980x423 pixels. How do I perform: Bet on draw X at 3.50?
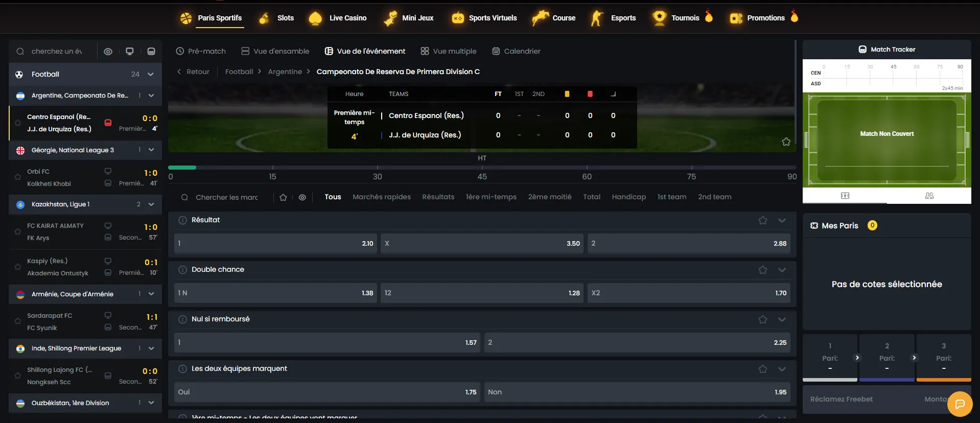[482, 244]
